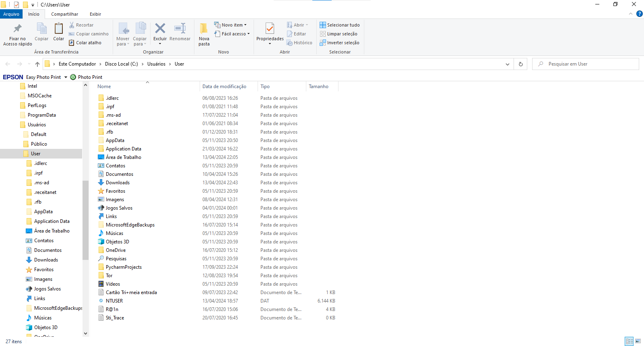
Task: Sort by the Nome column header
Action: click(x=104, y=86)
